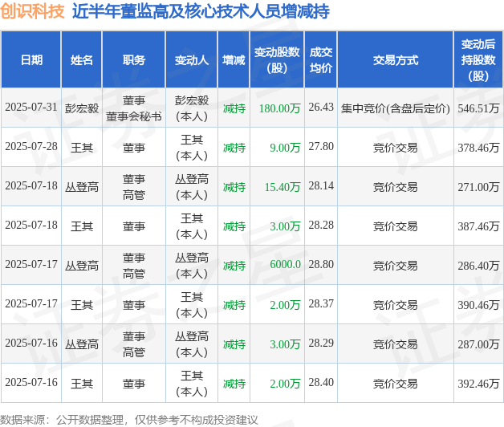Select the 职务 column header

[x=134, y=60]
